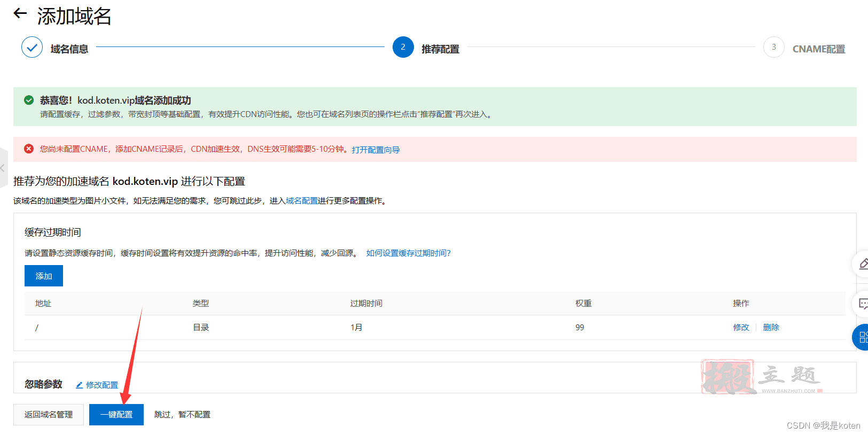
Task: Select step 2 circle for 推荐配置
Action: click(403, 47)
